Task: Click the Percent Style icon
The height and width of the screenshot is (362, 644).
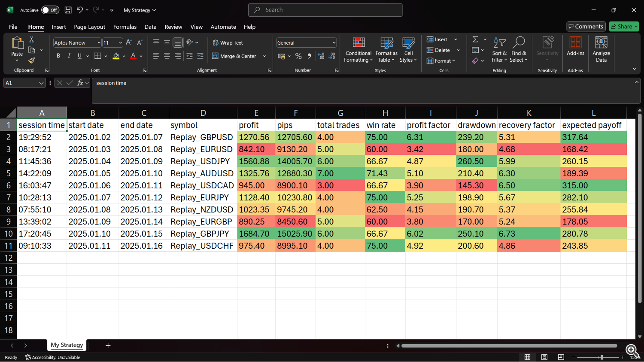Action: [298, 56]
